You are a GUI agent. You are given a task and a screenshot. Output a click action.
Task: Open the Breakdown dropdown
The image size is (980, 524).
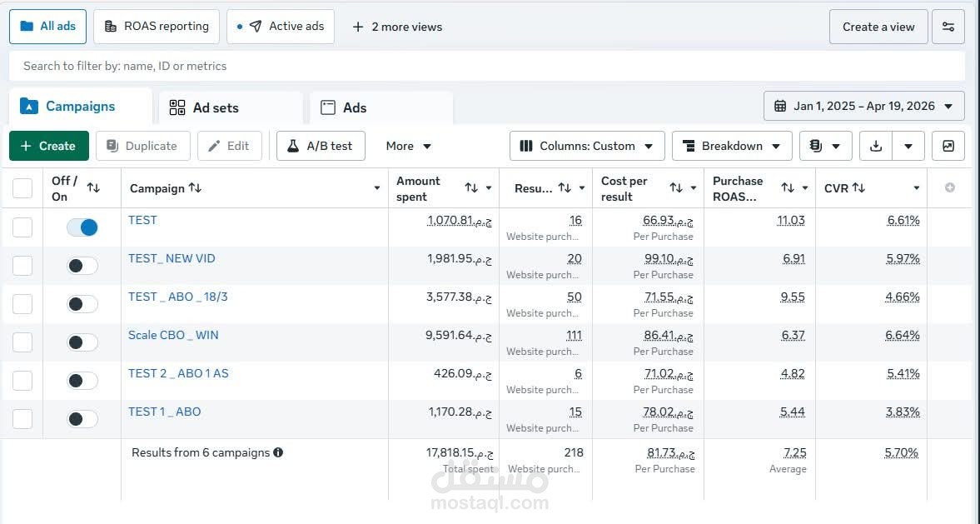[732, 146]
